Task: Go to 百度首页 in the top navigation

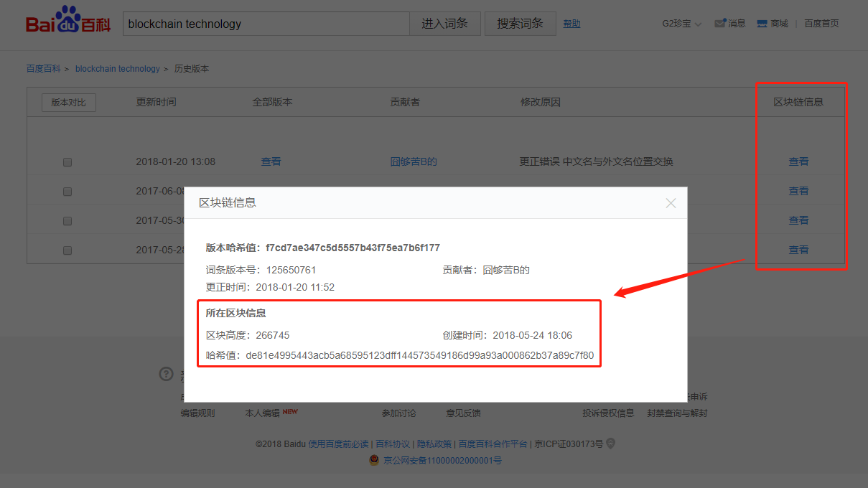Action: [x=821, y=22]
